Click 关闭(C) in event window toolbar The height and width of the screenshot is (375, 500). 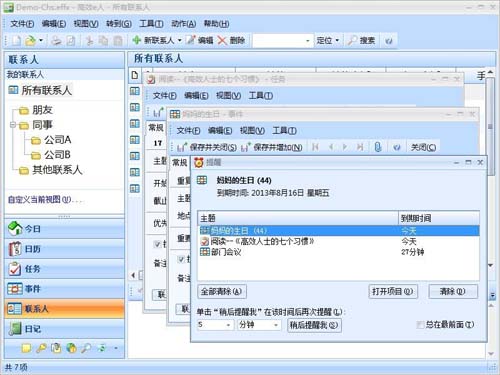click(423, 147)
